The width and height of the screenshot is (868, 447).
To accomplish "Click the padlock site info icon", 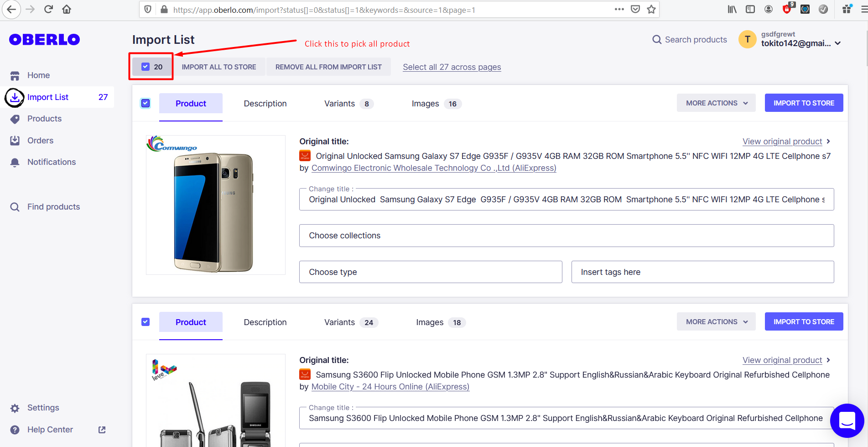I will (x=164, y=10).
